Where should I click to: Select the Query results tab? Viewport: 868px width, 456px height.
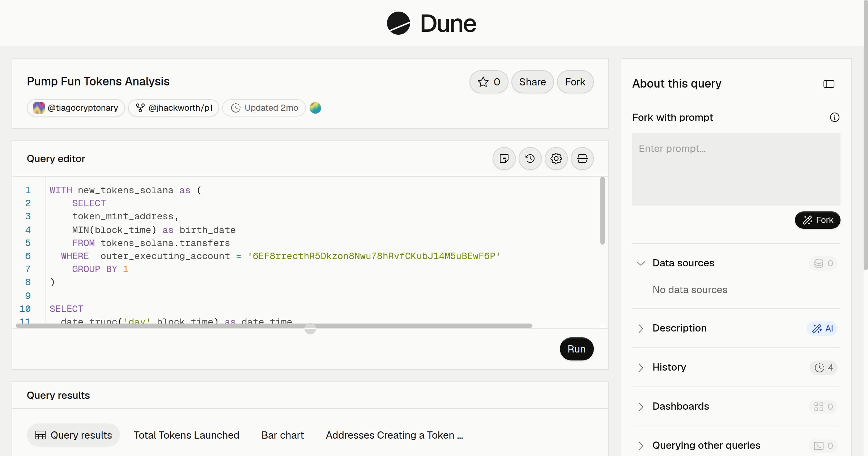pyautogui.click(x=73, y=435)
